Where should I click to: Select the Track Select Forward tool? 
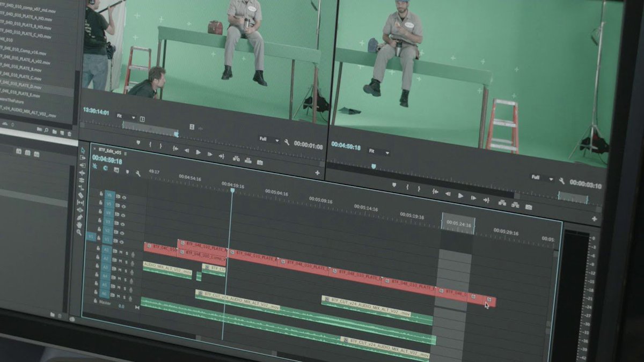83,158
